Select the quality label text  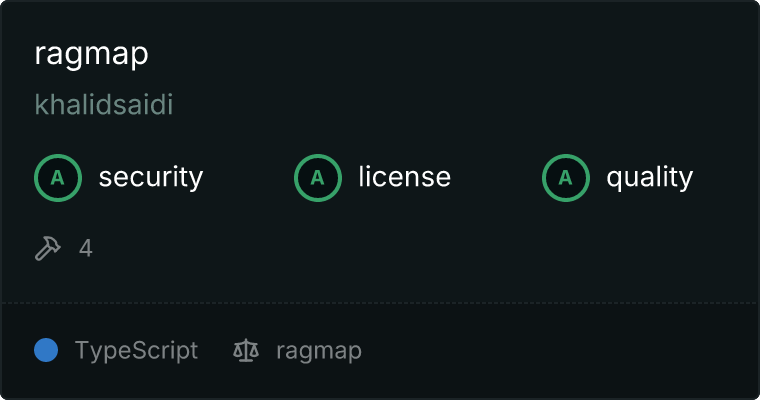coord(650,177)
